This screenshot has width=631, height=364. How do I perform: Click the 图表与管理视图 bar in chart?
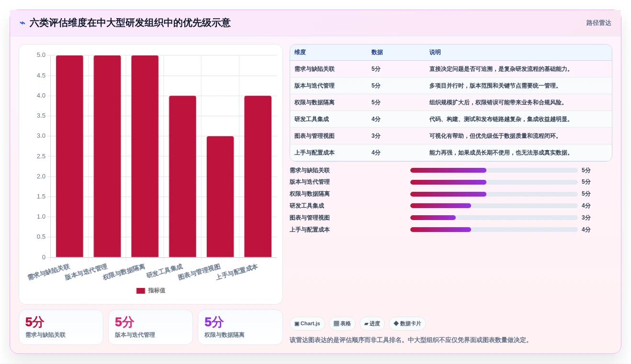click(x=220, y=197)
